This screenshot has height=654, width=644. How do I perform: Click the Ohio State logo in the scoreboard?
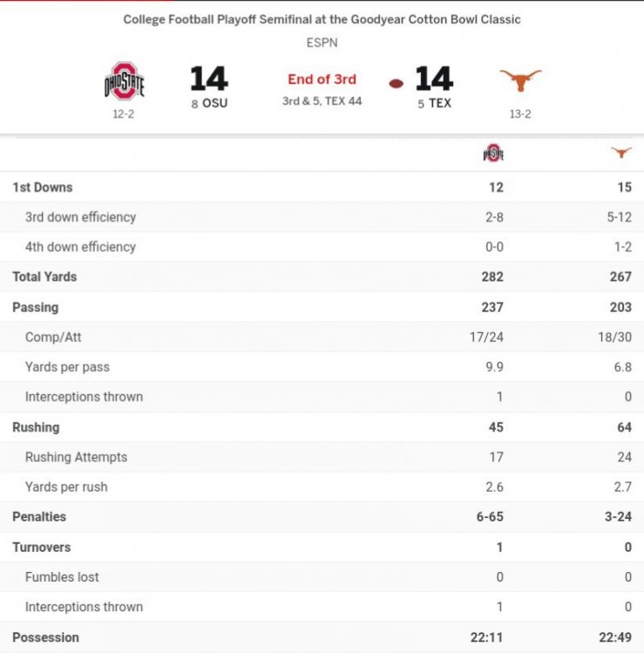pyautogui.click(x=124, y=81)
